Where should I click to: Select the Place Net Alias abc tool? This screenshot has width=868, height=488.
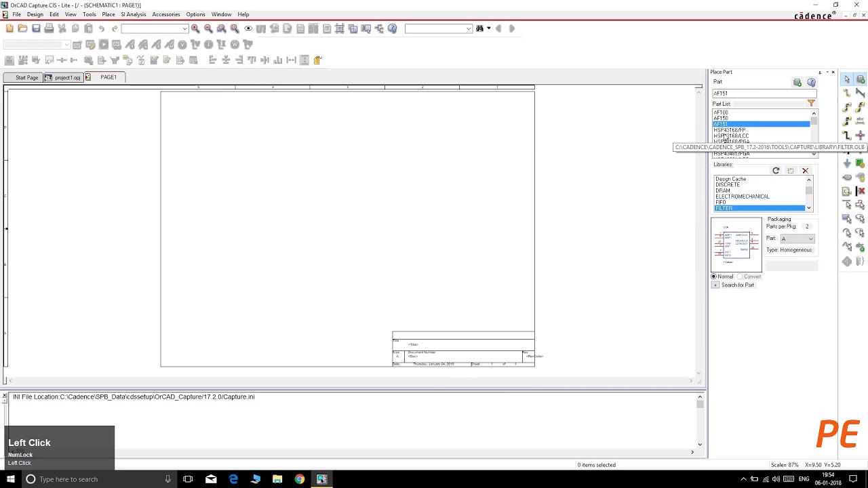tap(860, 121)
